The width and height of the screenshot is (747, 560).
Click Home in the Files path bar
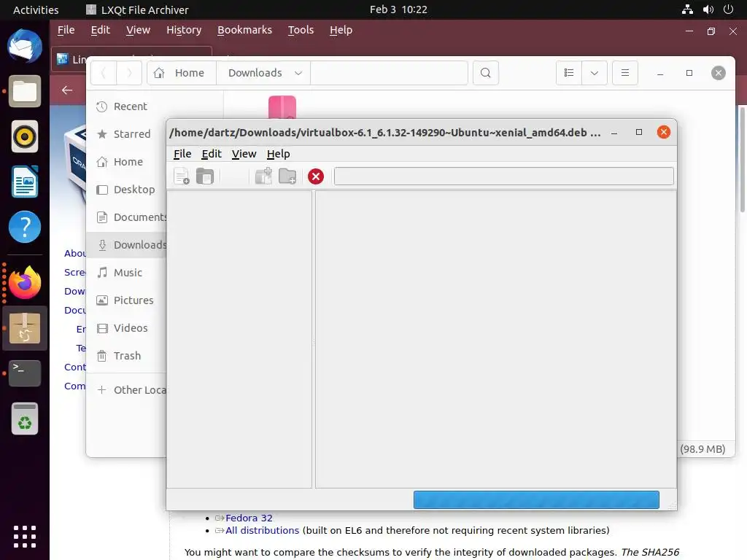(x=182, y=73)
